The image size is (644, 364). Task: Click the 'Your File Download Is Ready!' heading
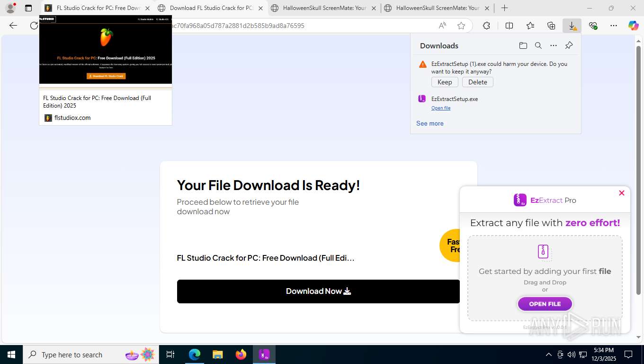pyautogui.click(x=268, y=185)
